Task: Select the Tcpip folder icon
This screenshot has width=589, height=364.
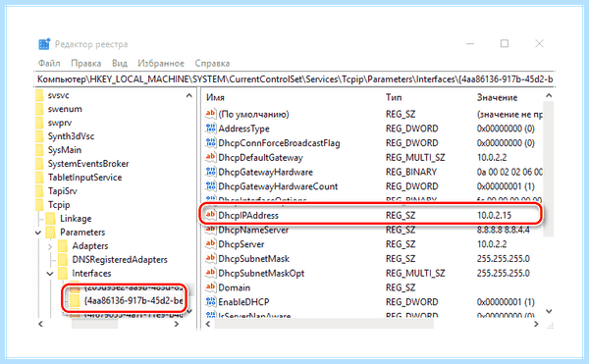Action: pos(39,205)
